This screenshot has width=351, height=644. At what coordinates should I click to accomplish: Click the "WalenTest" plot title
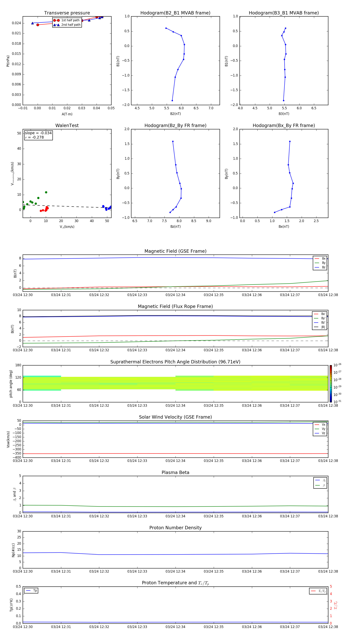67,125
